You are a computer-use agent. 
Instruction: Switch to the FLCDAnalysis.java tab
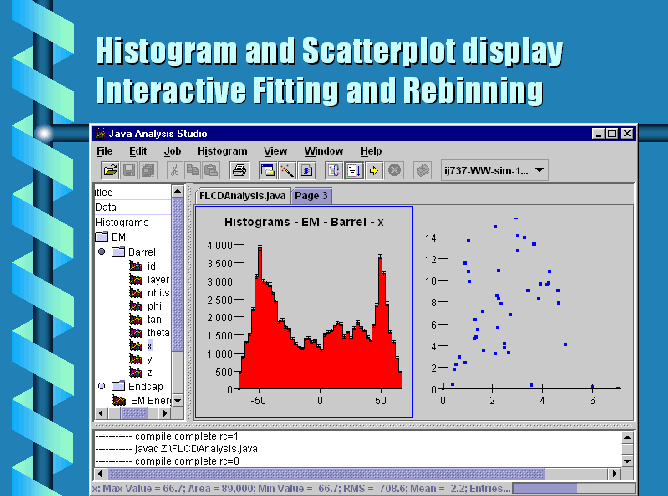pyautogui.click(x=242, y=195)
